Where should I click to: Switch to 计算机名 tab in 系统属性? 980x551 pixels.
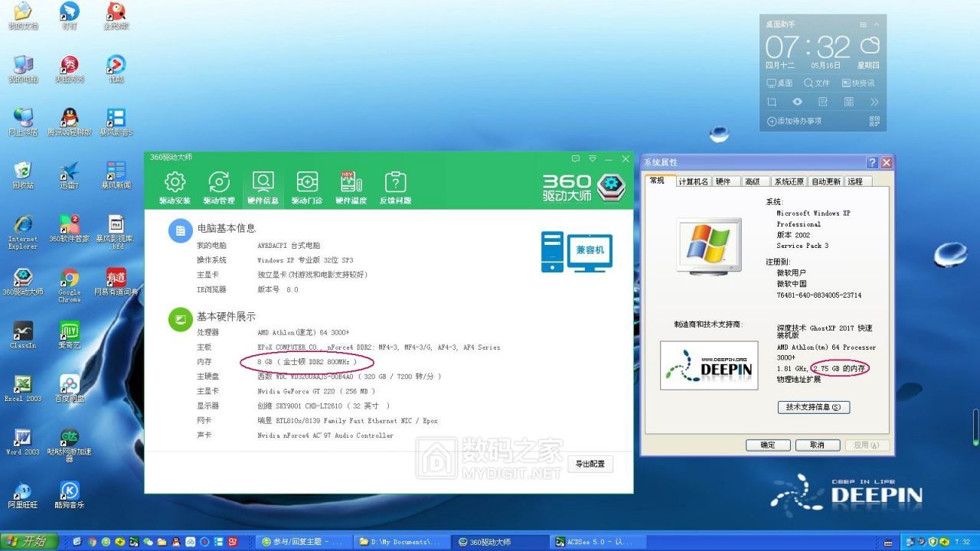(x=693, y=181)
